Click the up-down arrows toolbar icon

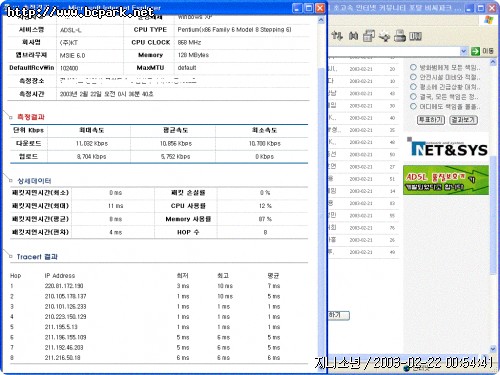click(337, 35)
